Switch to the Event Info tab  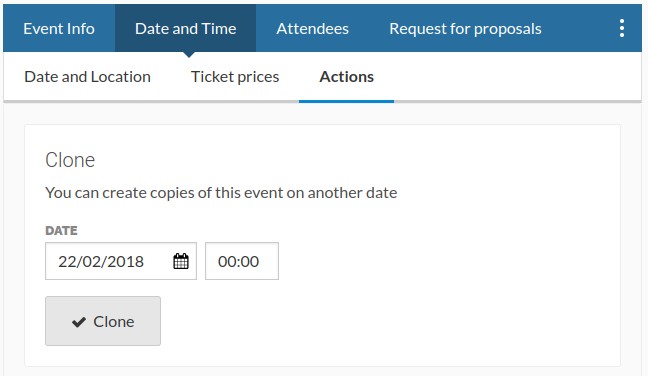tap(59, 29)
